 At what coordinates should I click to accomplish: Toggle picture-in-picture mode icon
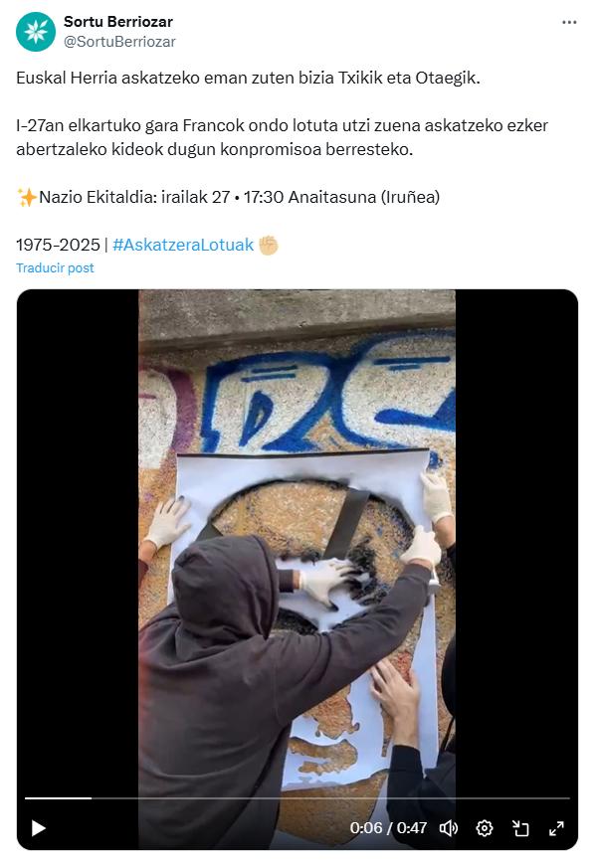[x=520, y=828]
